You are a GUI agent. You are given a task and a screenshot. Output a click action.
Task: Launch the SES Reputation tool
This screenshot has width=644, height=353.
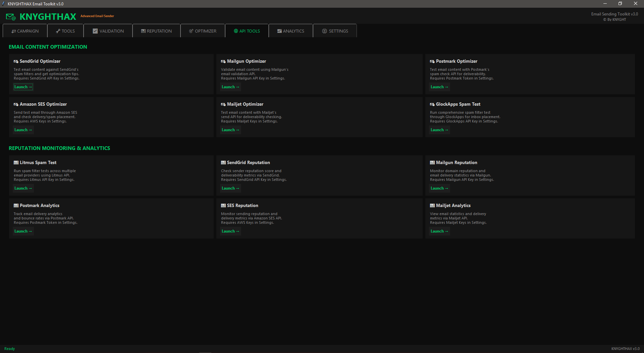click(x=230, y=231)
